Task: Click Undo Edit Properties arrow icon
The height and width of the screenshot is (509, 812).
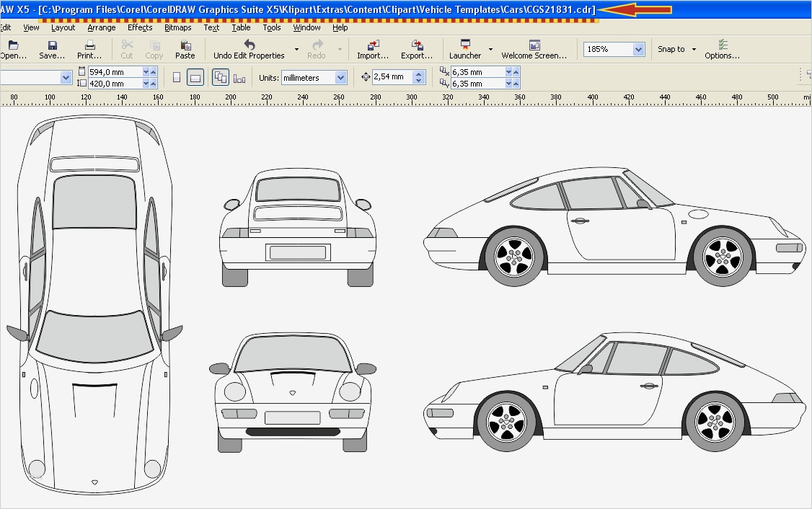Action: pos(249,45)
